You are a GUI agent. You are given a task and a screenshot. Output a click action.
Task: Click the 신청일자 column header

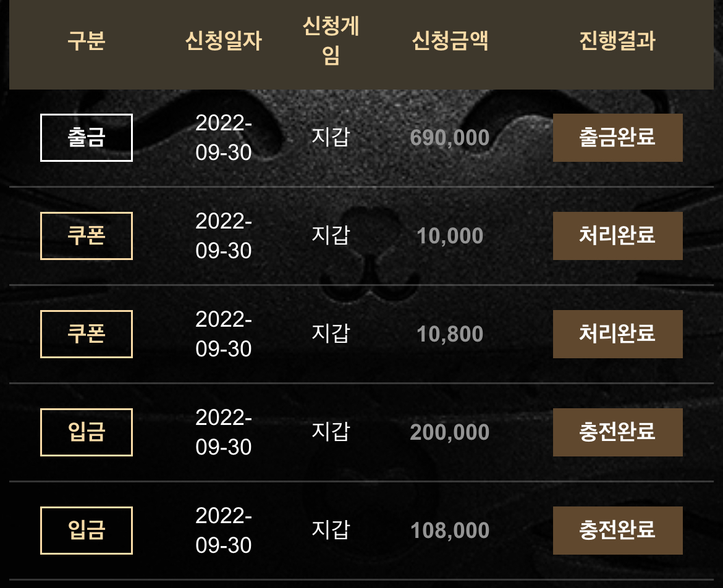(224, 41)
